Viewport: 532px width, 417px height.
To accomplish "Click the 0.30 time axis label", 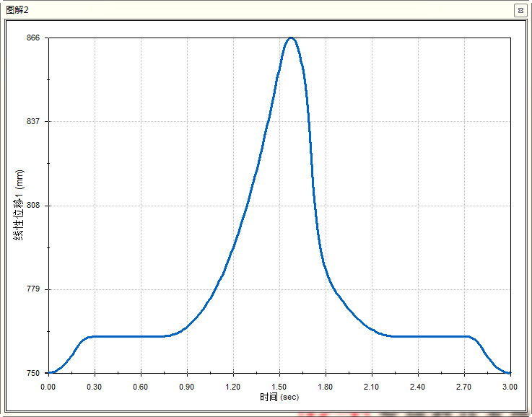I will (x=94, y=387).
